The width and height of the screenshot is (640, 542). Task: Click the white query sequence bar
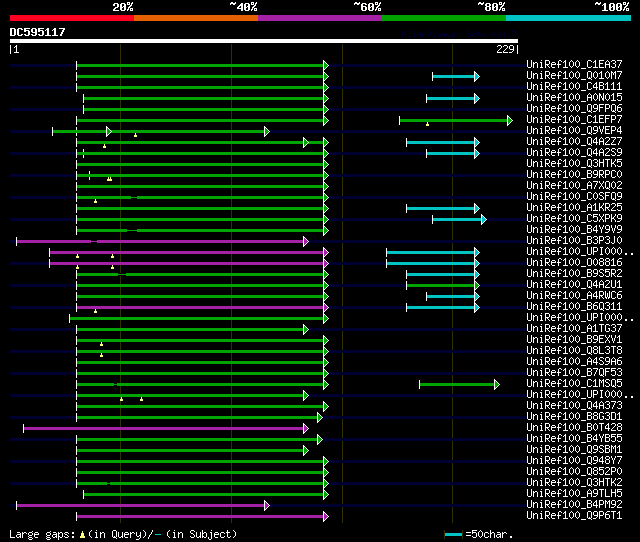click(264, 41)
